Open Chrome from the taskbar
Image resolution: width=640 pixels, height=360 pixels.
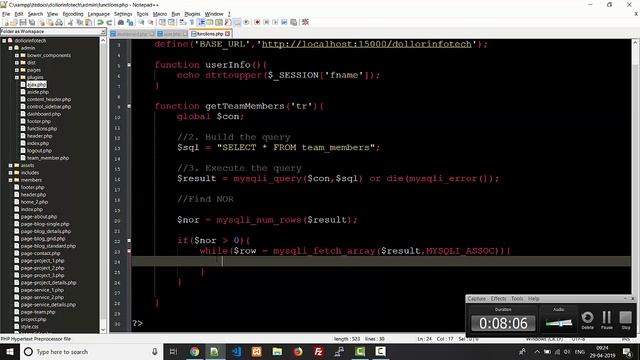pyautogui.click(x=194, y=351)
